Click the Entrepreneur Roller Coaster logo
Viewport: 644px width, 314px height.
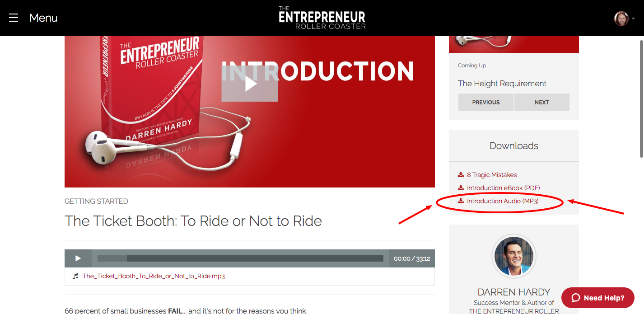point(322,18)
